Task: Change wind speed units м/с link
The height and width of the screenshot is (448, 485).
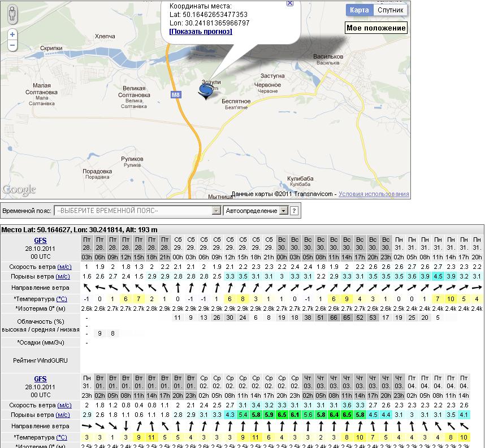Action: click(64, 266)
